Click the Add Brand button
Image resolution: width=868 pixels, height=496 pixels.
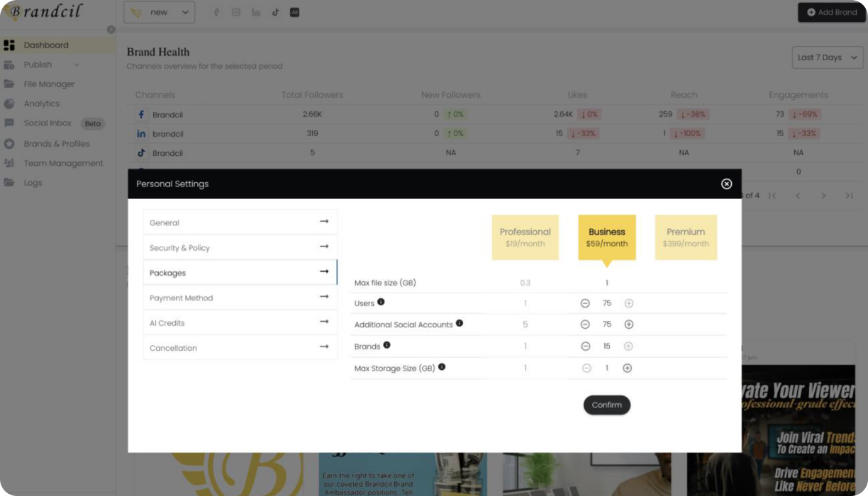(x=831, y=12)
